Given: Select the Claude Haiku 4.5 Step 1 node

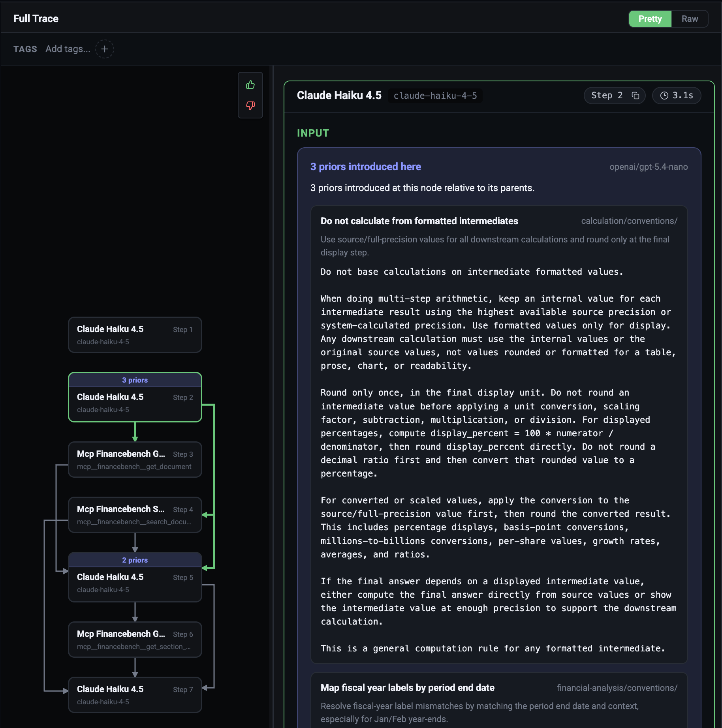Looking at the screenshot, I should point(135,335).
